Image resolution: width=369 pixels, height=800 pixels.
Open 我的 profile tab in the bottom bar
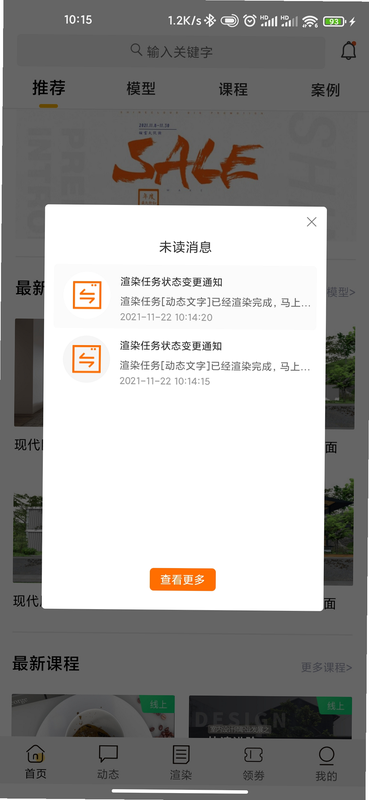326,764
